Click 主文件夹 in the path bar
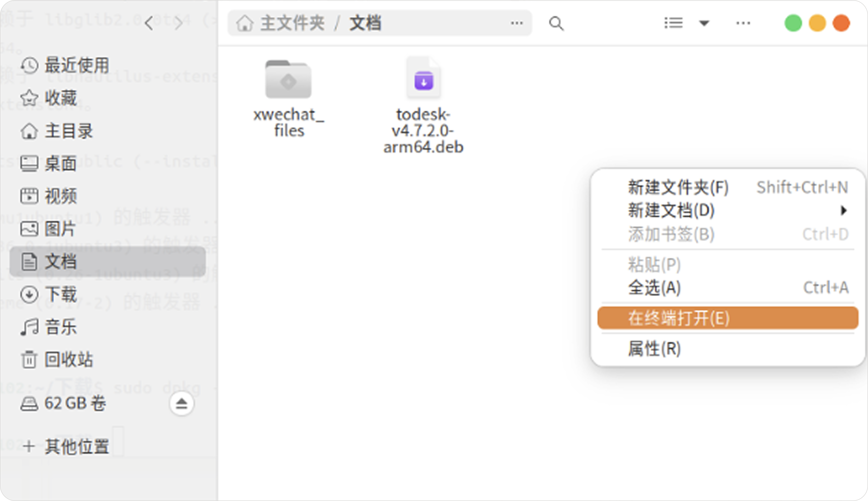 (x=292, y=23)
